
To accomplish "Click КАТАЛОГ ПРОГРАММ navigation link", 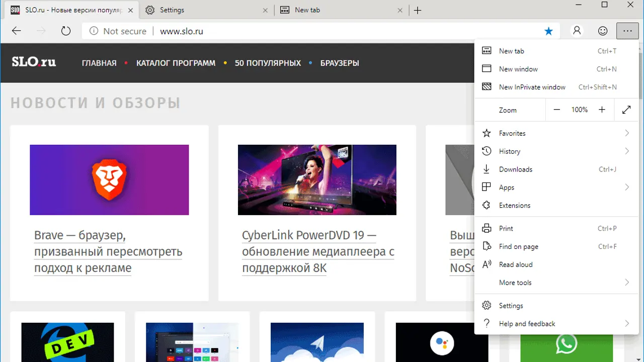I will [176, 63].
